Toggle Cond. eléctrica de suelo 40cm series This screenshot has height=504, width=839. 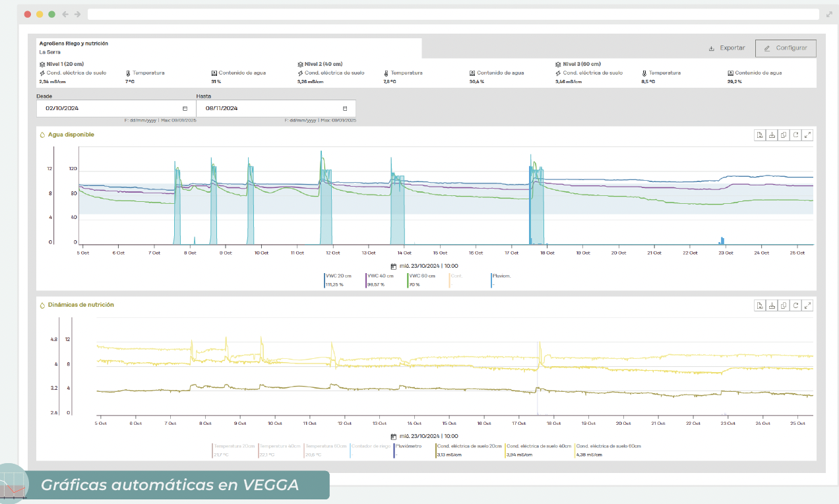coord(538,446)
